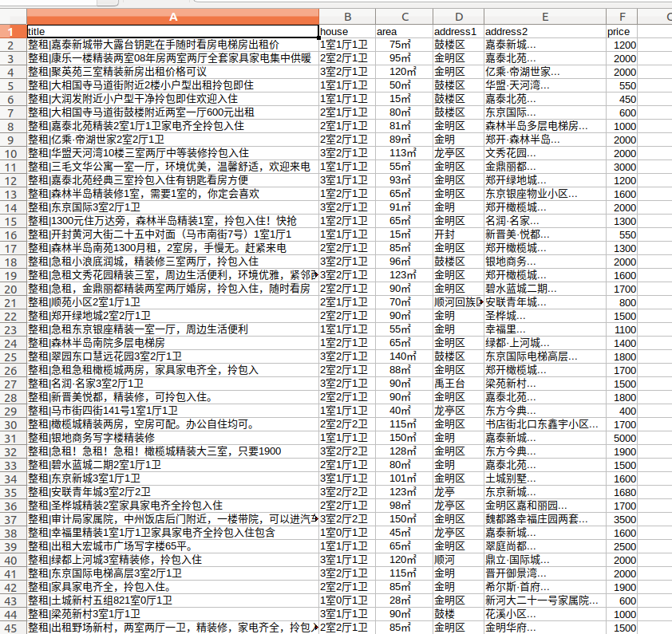This screenshot has height=634, width=672.
Task: Click the 'address1' header cell
Action: (x=459, y=31)
